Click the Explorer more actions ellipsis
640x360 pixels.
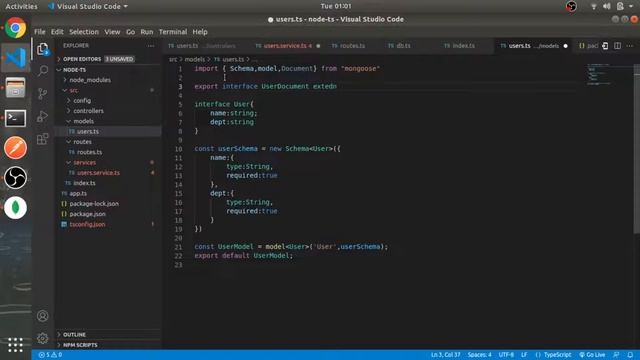pos(151,46)
